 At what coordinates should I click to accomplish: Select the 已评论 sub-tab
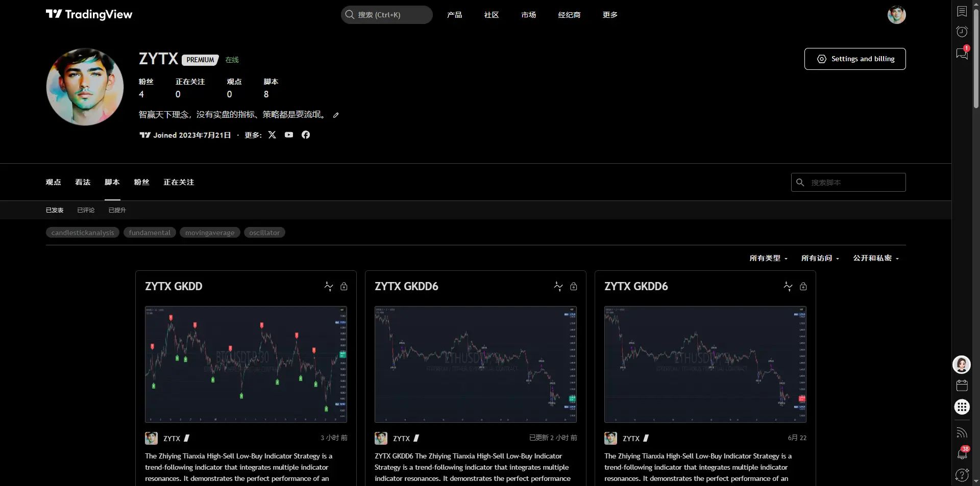tap(86, 210)
